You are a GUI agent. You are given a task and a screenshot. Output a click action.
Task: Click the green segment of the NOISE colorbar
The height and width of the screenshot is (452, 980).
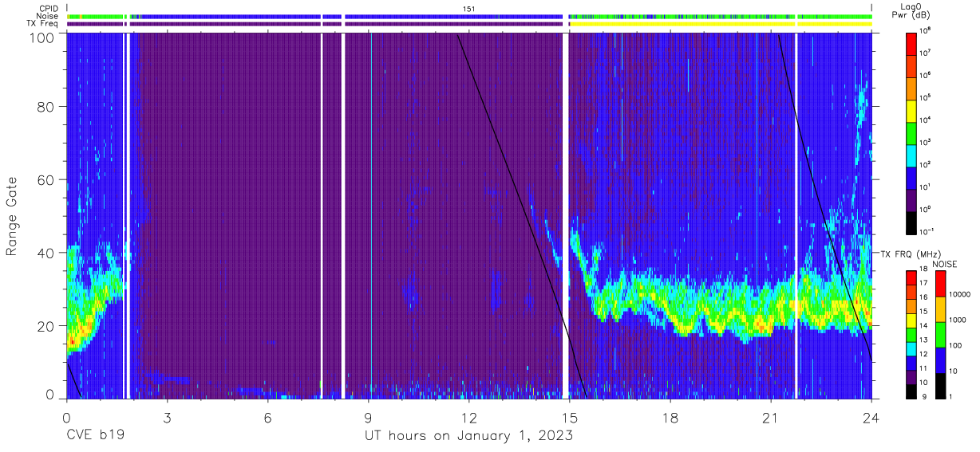(941, 334)
